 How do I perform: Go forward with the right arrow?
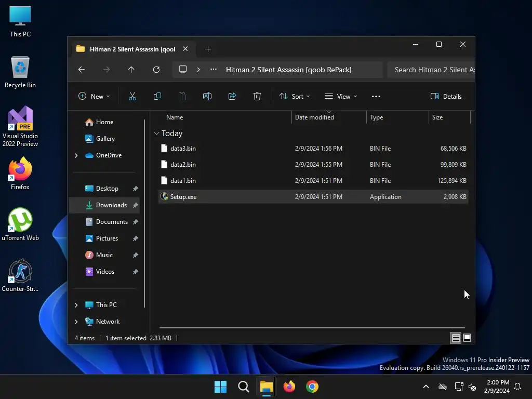click(107, 70)
